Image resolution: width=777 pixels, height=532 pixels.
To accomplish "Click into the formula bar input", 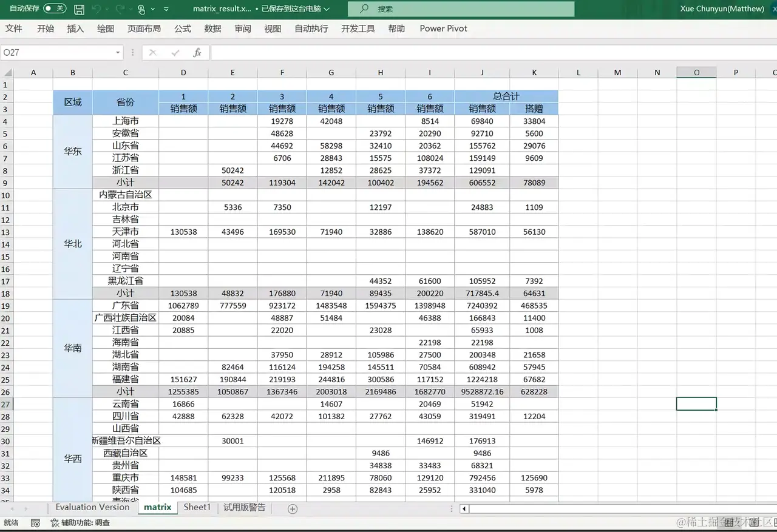I will tap(493, 53).
